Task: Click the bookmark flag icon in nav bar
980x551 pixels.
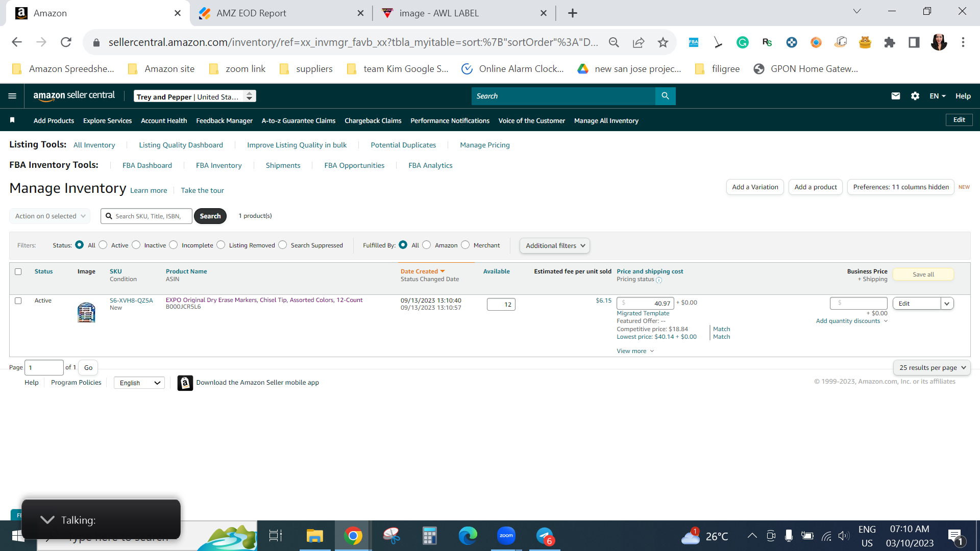Action: (x=12, y=120)
